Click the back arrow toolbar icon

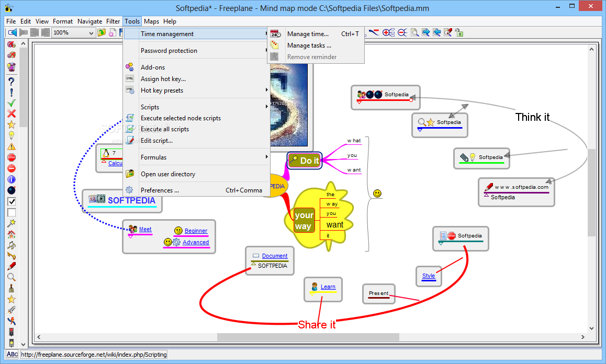pyautogui.click(x=13, y=32)
